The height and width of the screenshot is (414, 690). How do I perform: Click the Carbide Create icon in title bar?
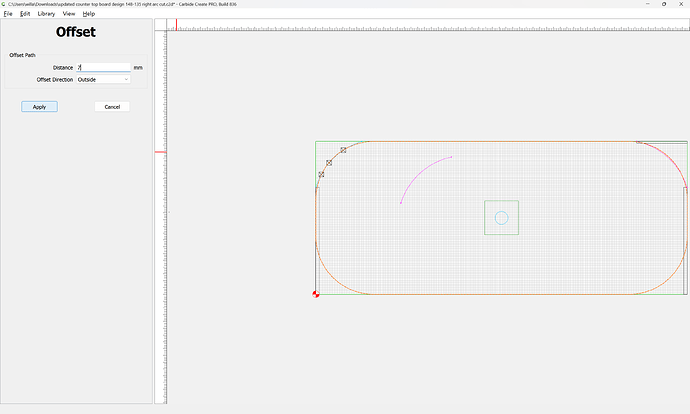4,4
